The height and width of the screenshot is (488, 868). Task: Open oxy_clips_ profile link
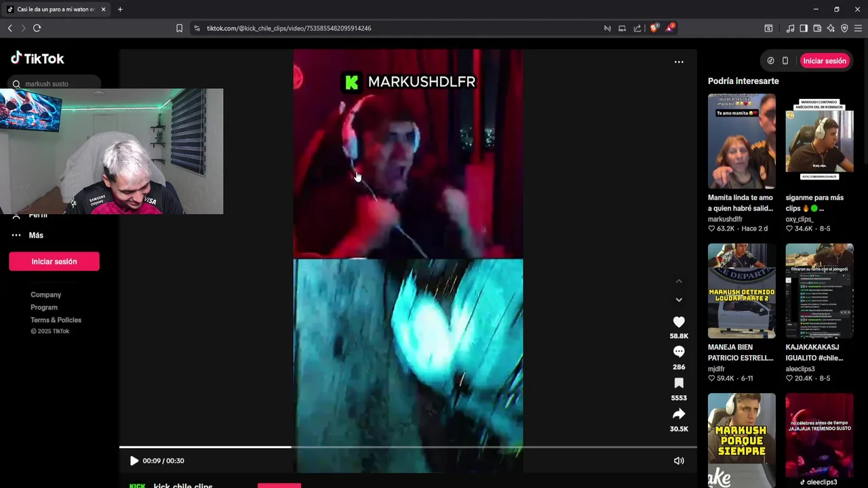point(800,220)
